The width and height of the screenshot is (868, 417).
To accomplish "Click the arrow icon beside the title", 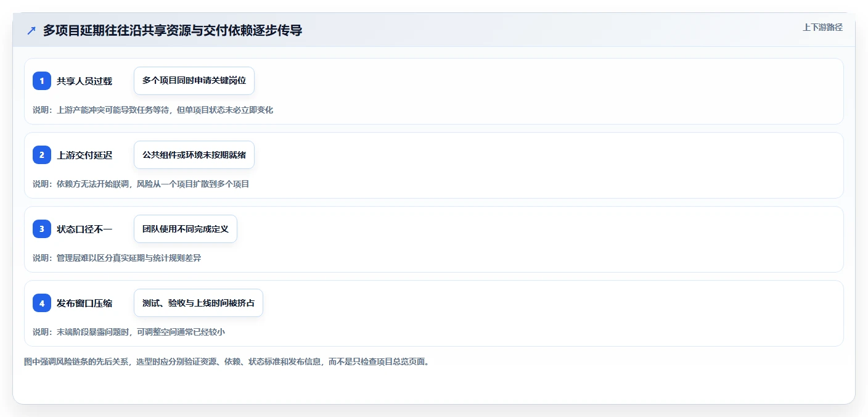I will [31, 31].
